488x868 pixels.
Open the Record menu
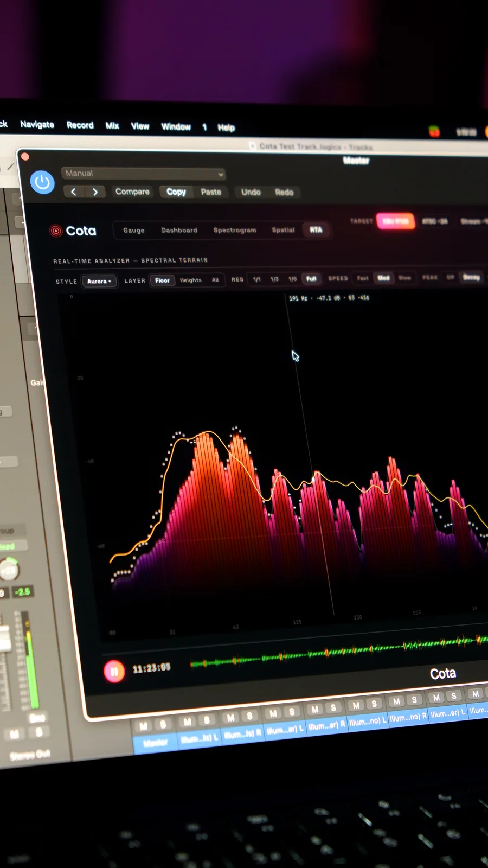80,125
